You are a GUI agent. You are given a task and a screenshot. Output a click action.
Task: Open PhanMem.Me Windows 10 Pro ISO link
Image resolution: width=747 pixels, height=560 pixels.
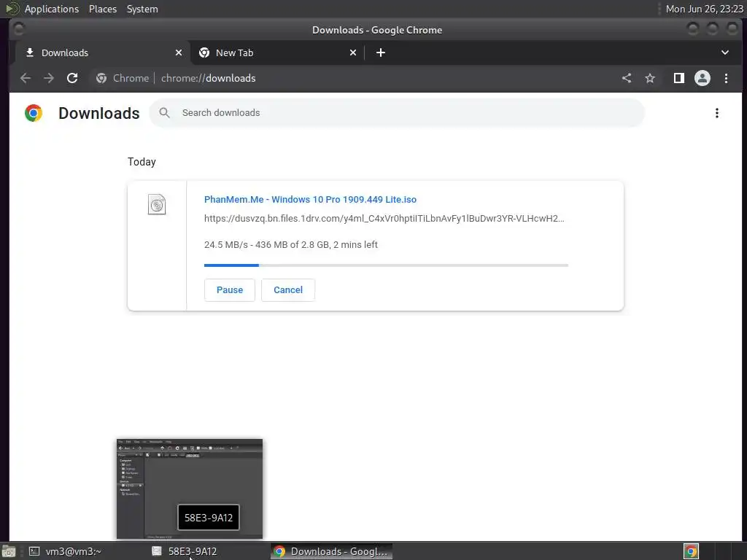pyautogui.click(x=310, y=200)
